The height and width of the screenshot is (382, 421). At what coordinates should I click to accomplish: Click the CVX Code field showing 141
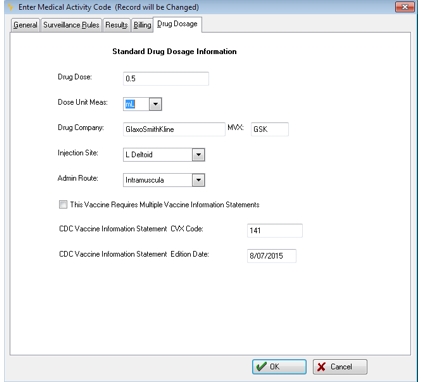(x=275, y=231)
